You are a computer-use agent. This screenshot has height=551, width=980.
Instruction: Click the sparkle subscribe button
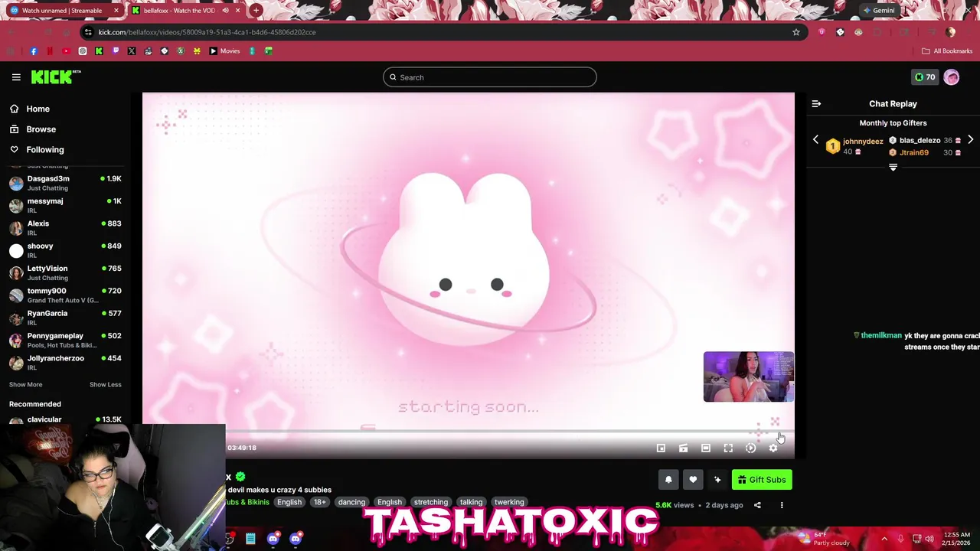[x=717, y=480]
